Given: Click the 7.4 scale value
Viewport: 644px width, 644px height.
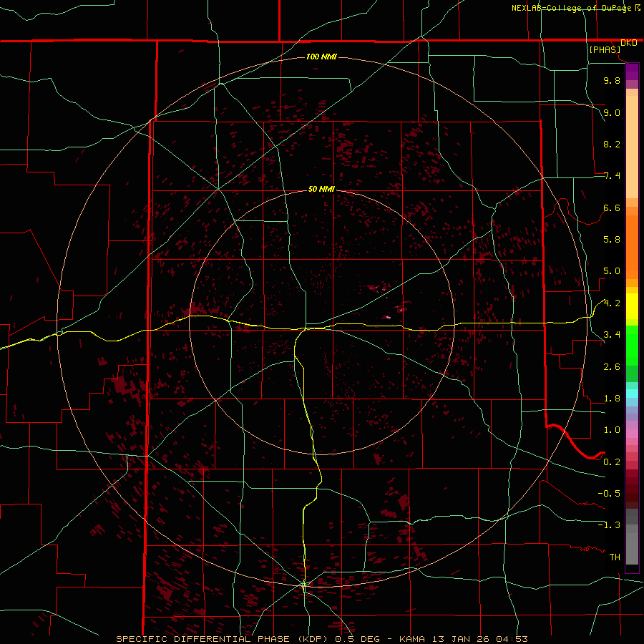Looking at the screenshot, I should [612, 176].
